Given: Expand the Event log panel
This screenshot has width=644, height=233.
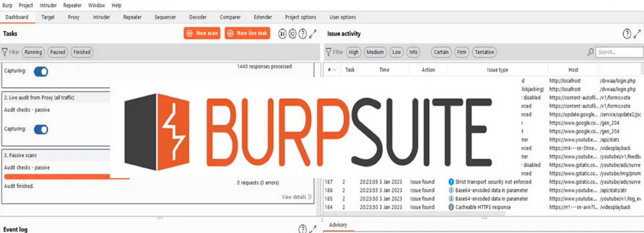Looking at the screenshot, I should click(313, 229).
